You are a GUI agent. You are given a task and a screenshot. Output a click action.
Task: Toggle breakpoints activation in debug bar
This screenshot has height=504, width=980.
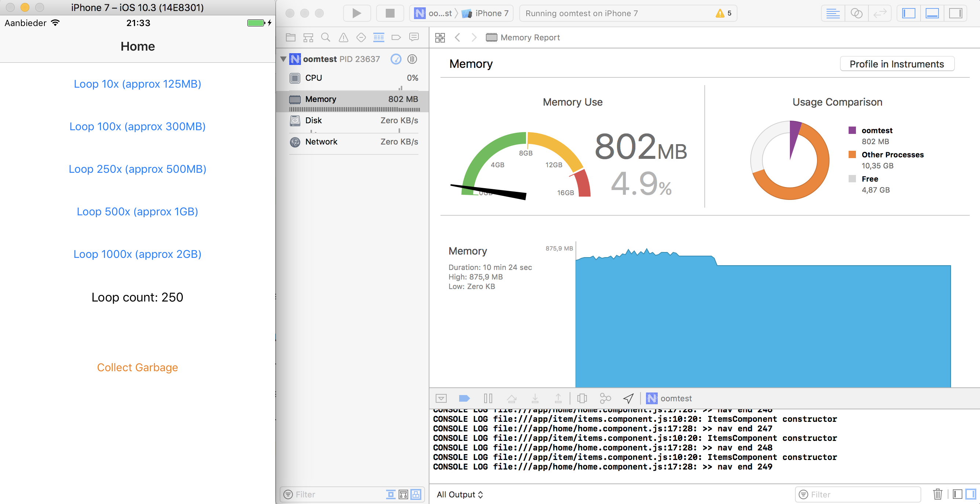tap(464, 398)
